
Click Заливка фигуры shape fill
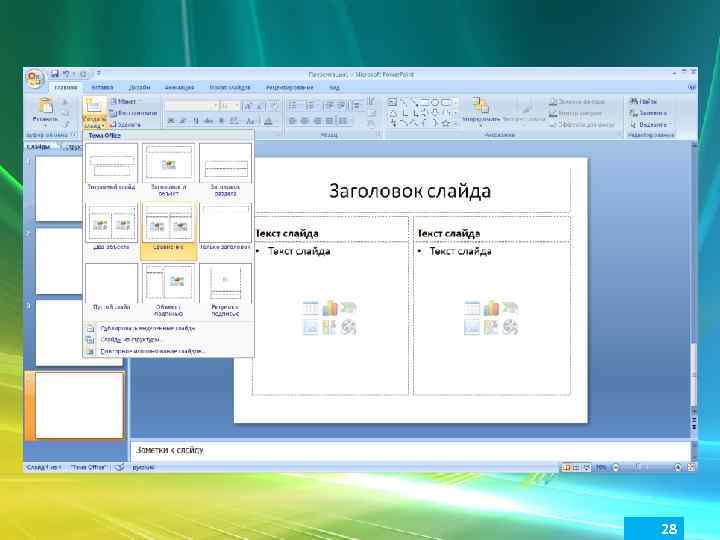577,101
